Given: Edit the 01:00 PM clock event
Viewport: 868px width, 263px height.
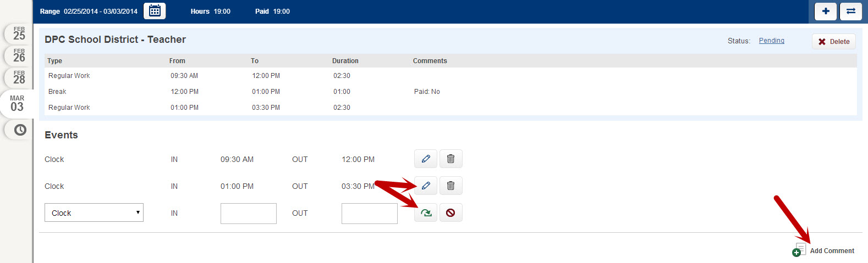Looking at the screenshot, I should click(426, 186).
